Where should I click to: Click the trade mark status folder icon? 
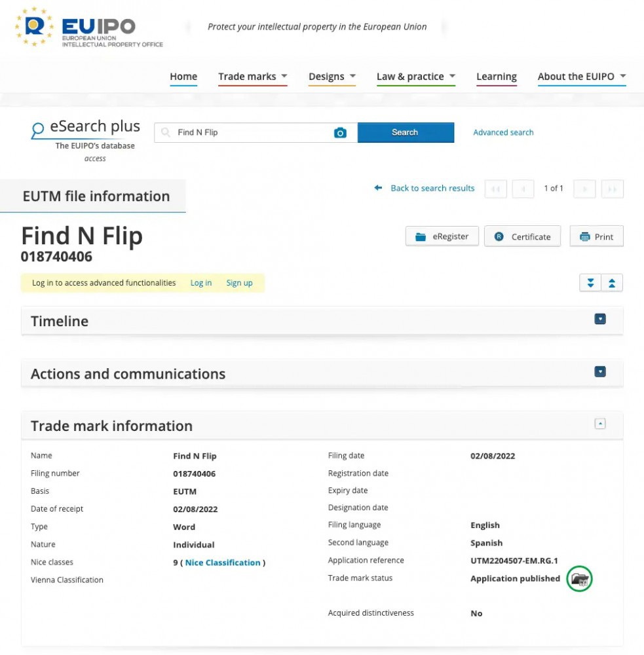579,578
